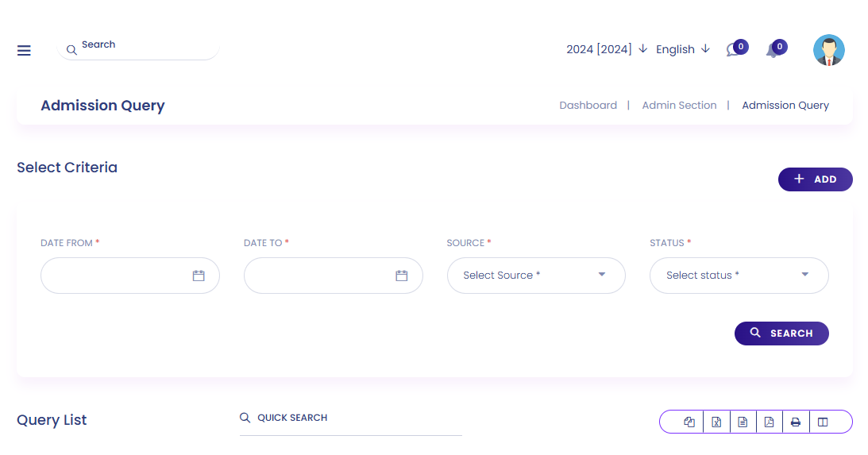Viewport: 868px width, 455px height.
Task: Open the user profile avatar
Action: (x=828, y=50)
